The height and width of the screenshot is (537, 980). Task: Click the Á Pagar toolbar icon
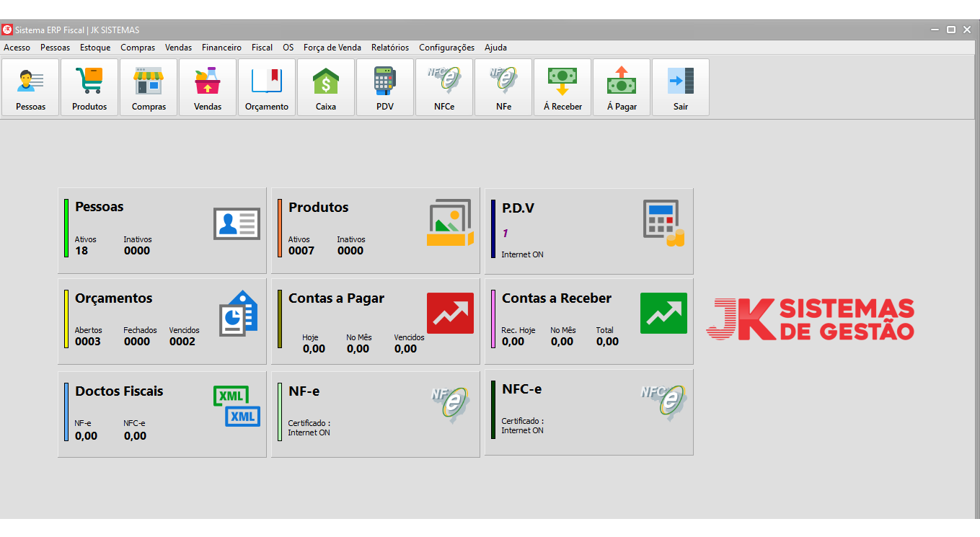(622, 87)
